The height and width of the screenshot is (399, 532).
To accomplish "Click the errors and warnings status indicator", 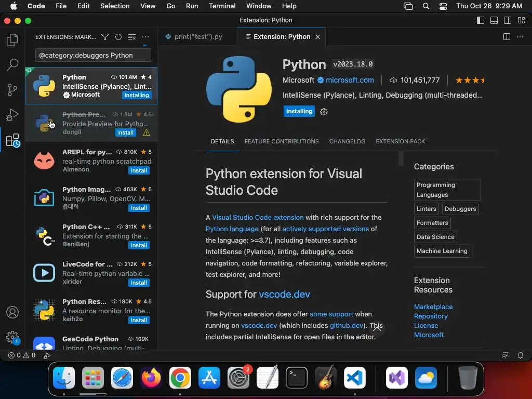I will click(22, 355).
